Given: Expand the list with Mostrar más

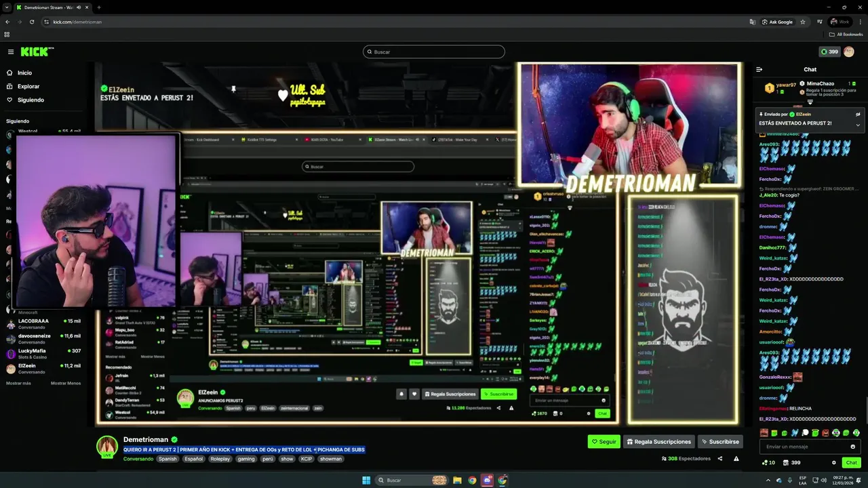Looking at the screenshot, I should pyautogui.click(x=18, y=383).
